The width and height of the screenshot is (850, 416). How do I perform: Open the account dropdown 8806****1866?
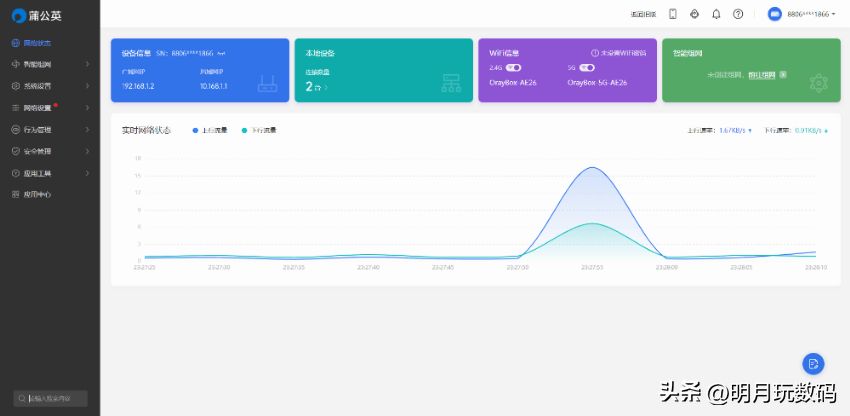click(802, 14)
